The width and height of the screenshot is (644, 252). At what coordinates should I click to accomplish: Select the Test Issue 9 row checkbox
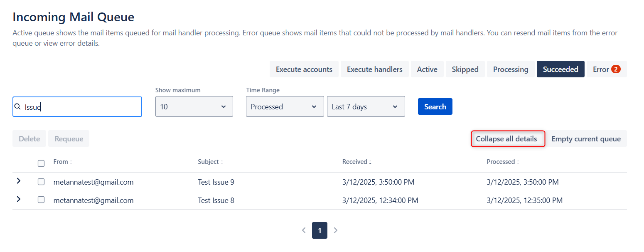41,182
